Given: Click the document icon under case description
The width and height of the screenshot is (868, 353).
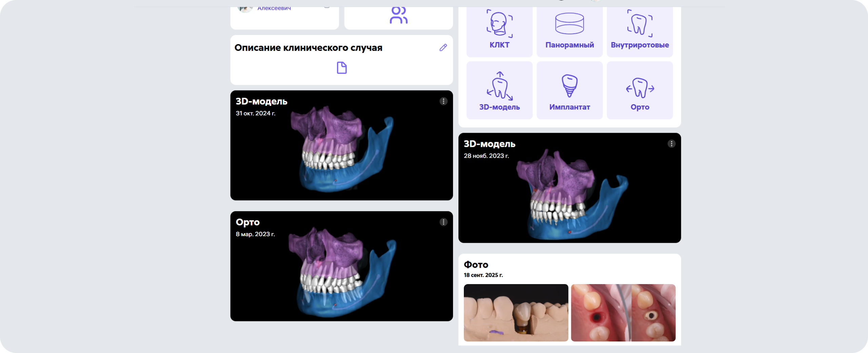Looking at the screenshot, I should pyautogui.click(x=341, y=68).
